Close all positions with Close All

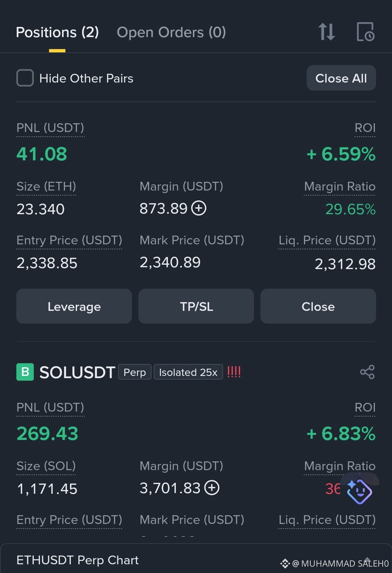click(x=341, y=78)
